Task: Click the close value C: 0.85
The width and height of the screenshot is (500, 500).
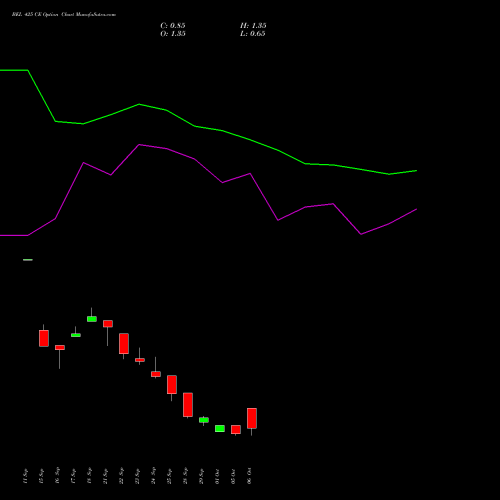Action: coord(173,26)
